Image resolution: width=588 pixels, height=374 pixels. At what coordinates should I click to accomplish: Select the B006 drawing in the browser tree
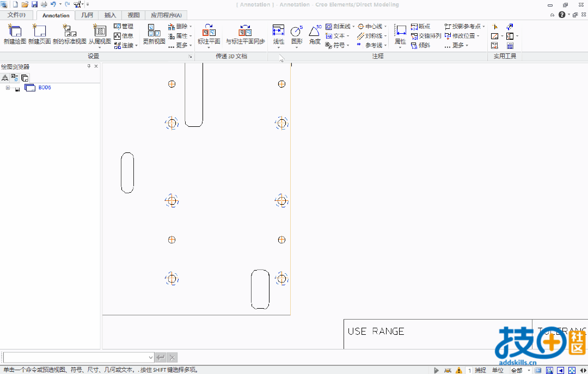pyautogui.click(x=45, y=88)
